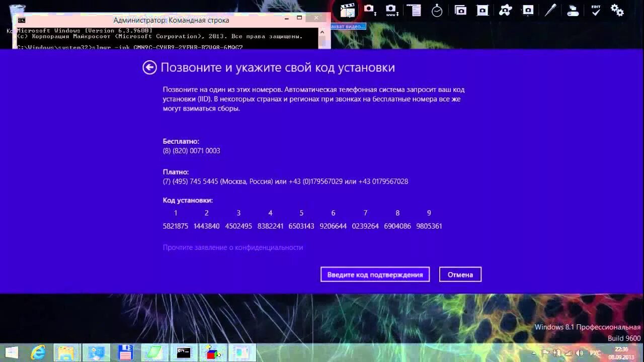Click installation code group '4502495'
Screen dimensions: 644x362
click(x=238, y=226)
